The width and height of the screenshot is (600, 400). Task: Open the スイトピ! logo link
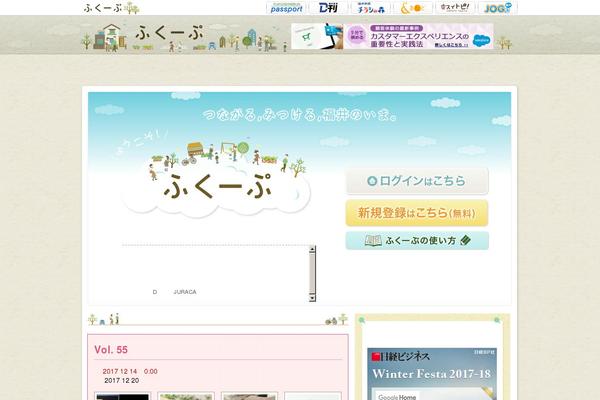tap(455, 8)
